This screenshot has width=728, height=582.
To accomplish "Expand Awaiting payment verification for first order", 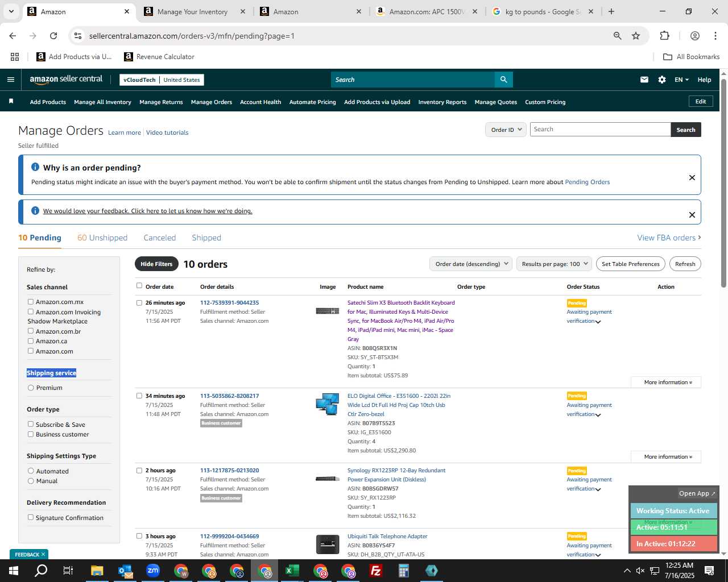I will pos(598,322).
